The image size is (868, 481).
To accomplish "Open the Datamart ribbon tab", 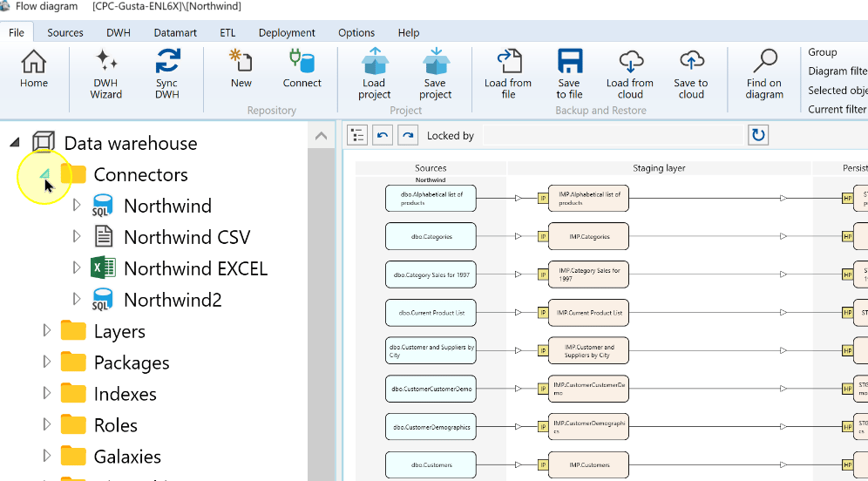I will (x=175, y=32).
